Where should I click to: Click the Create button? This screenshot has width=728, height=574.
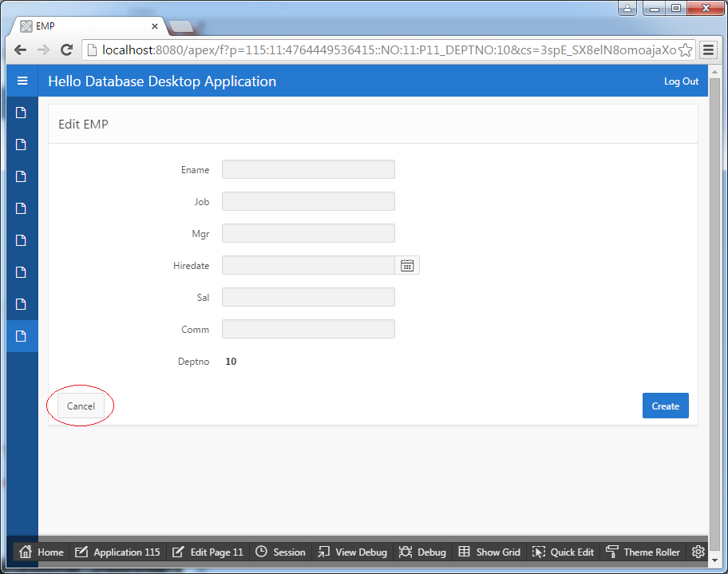click(x=665, y=406)
